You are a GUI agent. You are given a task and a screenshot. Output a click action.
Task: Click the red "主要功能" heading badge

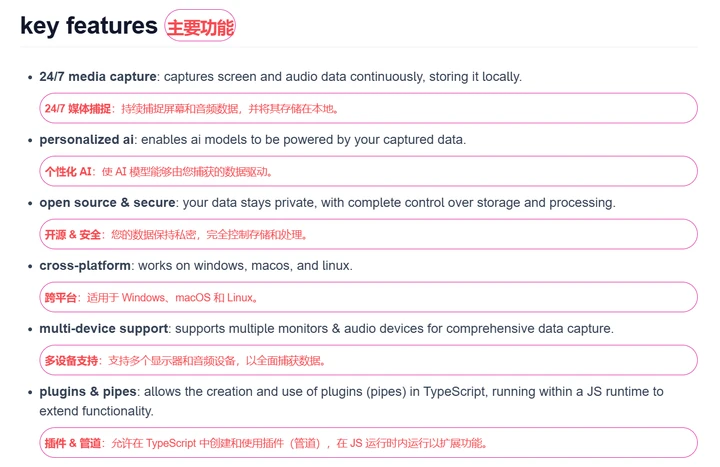[x=200, y=28]
